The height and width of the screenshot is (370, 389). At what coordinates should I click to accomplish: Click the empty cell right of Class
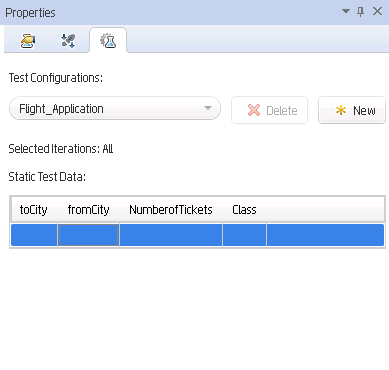click(x=325, y=235)
